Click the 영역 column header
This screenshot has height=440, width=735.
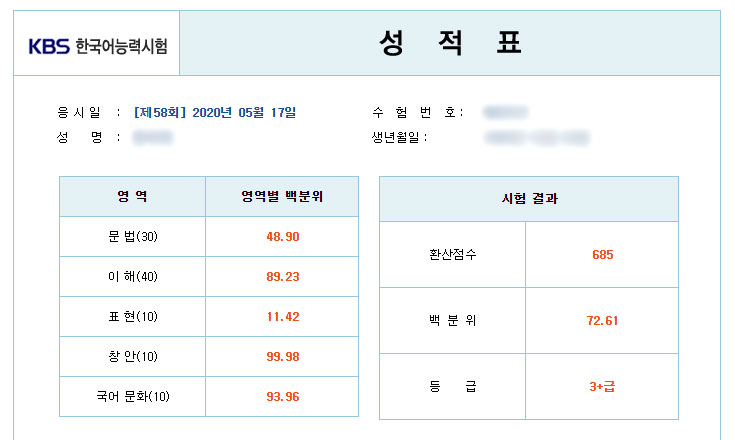coord(132,196)
